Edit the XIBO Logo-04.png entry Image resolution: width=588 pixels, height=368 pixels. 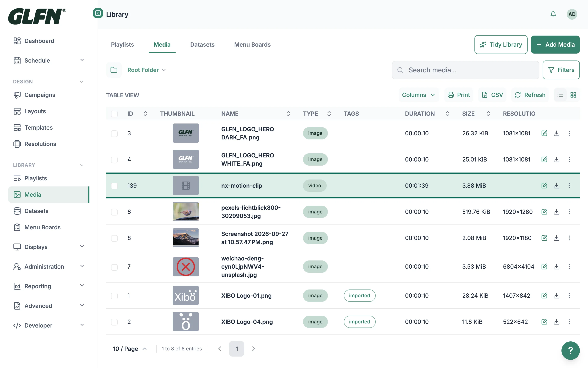point(544,322)
